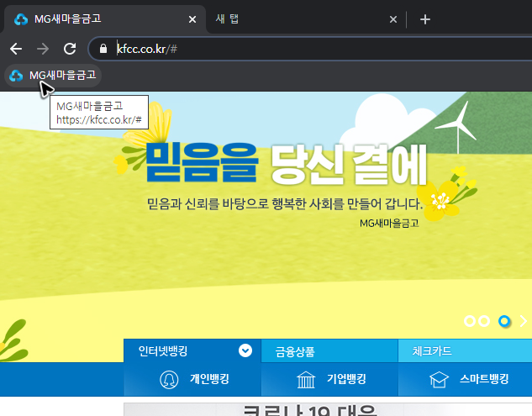The height and width of the screenshot is (416, 532).
Task: Click the 기업뱅킹 building icon
Action: tap(306, 379)
